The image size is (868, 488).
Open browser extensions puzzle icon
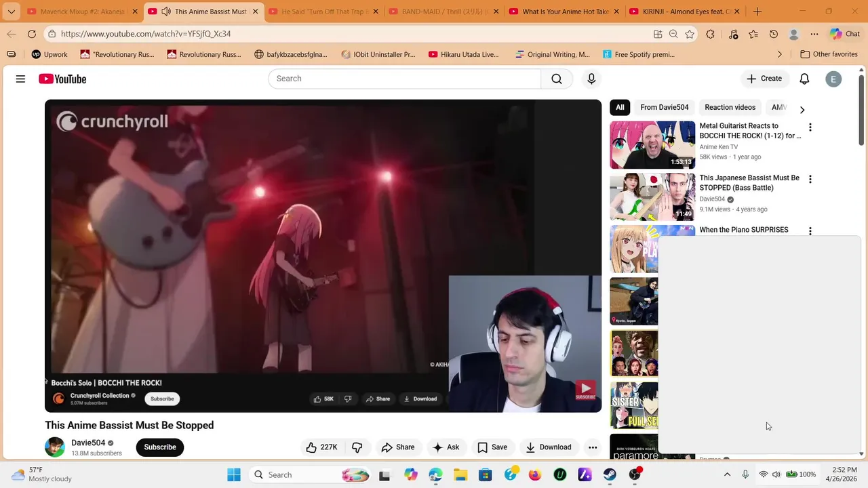tap(710, 34)
